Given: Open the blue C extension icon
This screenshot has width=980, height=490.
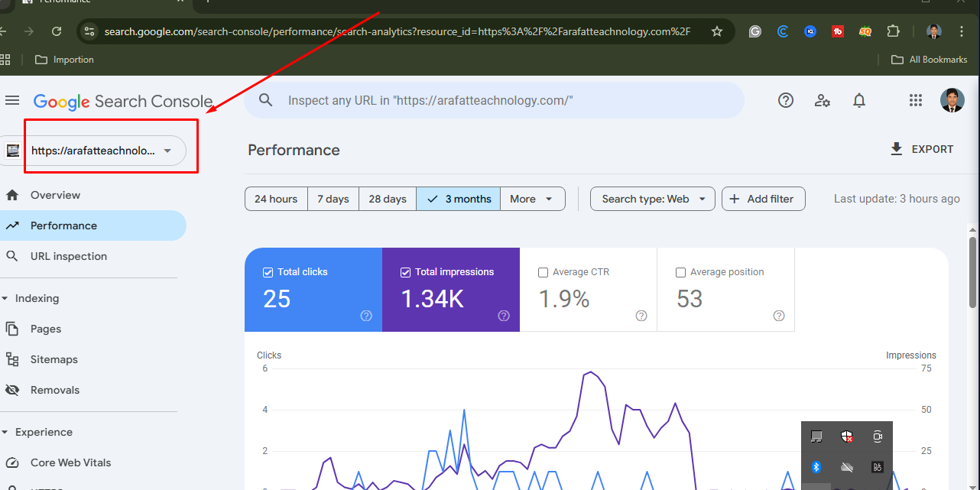Looking at the screenshot, I should point(783,31).
